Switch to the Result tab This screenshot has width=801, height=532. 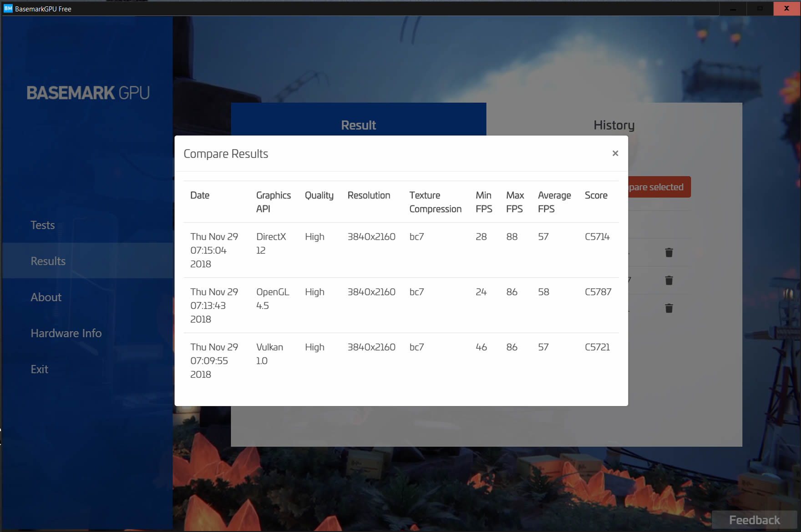coord(358,120)
